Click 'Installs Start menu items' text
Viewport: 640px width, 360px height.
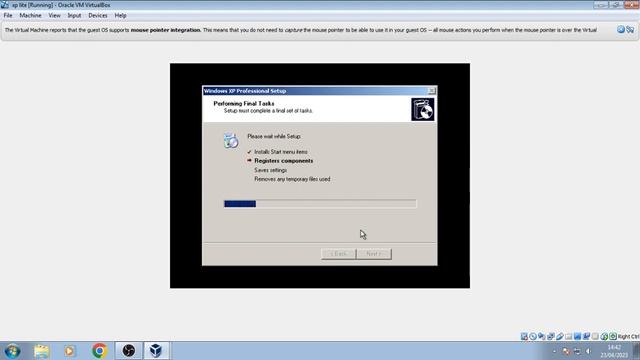coord(281,152)
